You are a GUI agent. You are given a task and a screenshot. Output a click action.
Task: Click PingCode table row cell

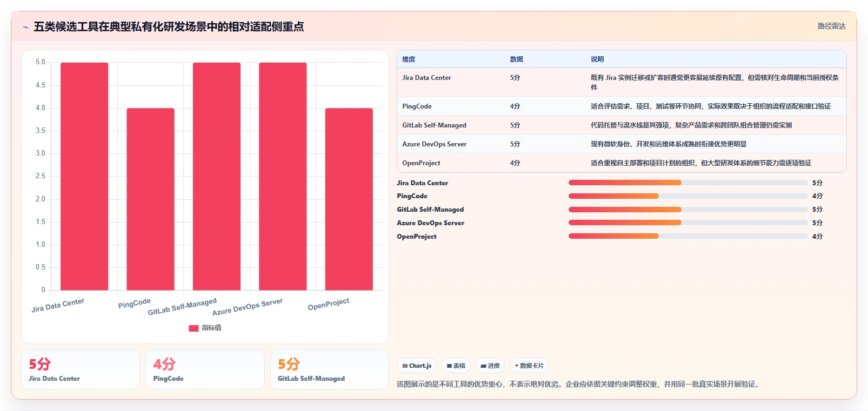click(417, 106)
